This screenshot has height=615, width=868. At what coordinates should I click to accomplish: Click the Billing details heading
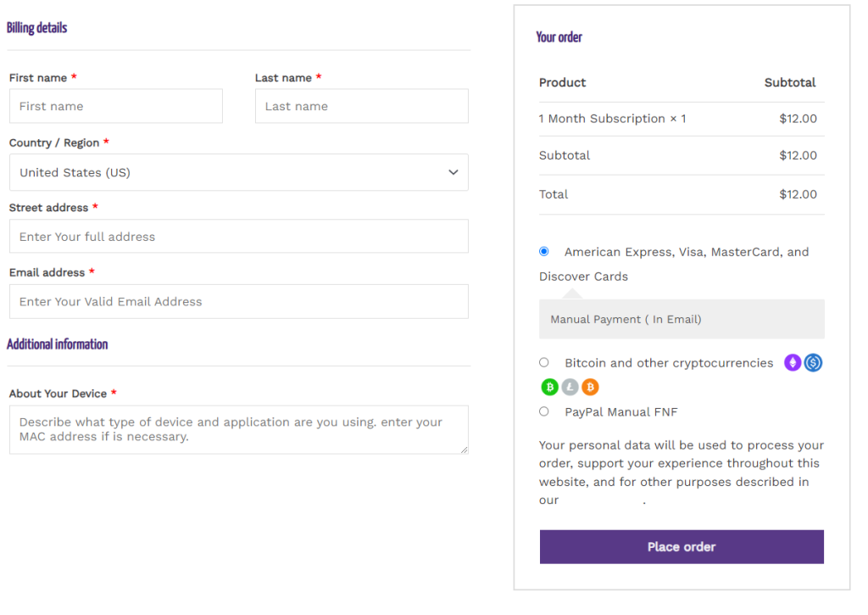(36, 28)
